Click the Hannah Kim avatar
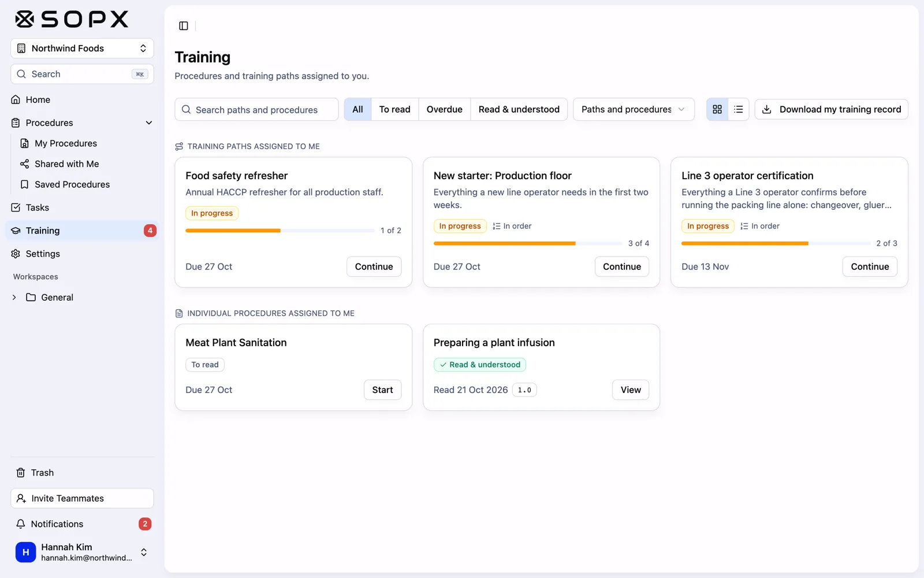The width and height of the screenshot is (924, 578). tap(25, 552)
